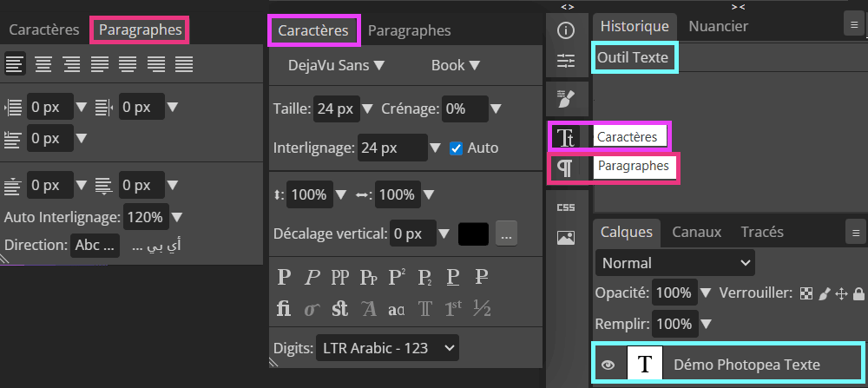Viewport: 868px width, 388px height.
Task: Switch to the Historique tab
Action: [635, 26]
